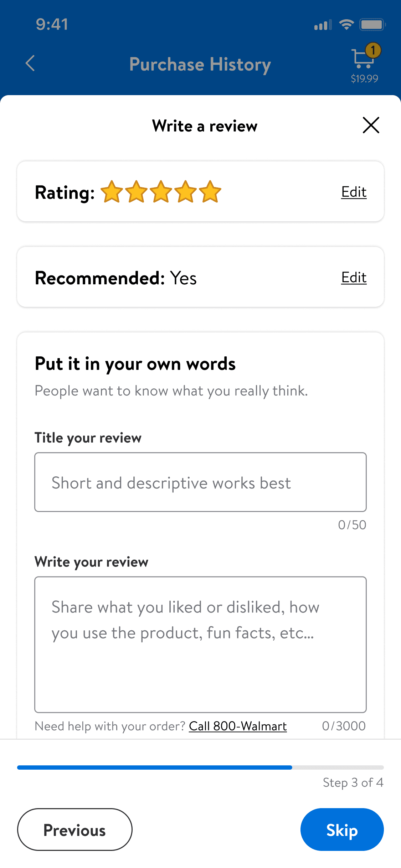The image size is (401, 868).
Task: Select the fourth rating star
Action: click(x=186, y=192)
